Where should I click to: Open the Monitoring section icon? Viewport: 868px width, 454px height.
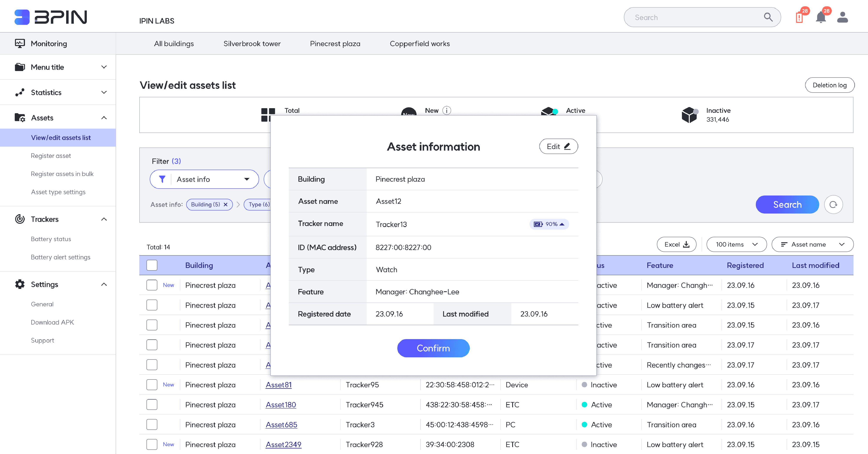(20, 43)
